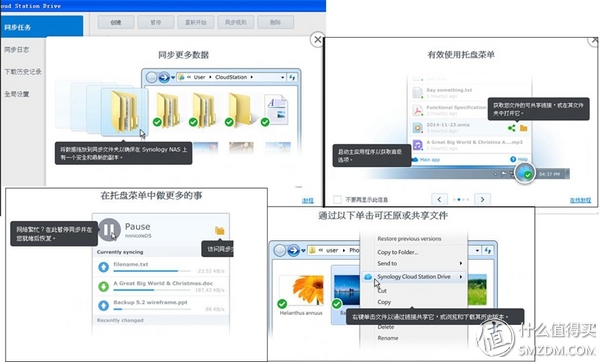
Task: Choose Copy to Folder... in the context menu
Action: 398,252
